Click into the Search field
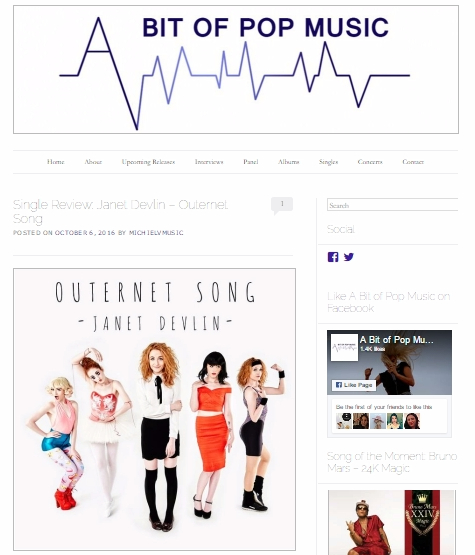Image resolution: width=475 pixels, height=555 pixels. click(x=393, y=205)
